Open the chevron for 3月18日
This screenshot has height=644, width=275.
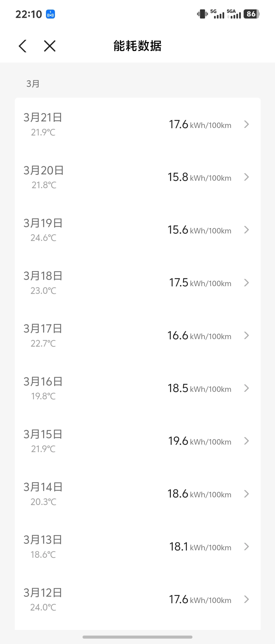click(x=246, y=283)
